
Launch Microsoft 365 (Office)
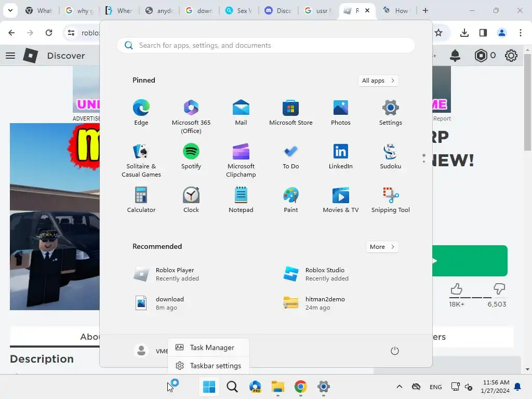coord(191,116)
